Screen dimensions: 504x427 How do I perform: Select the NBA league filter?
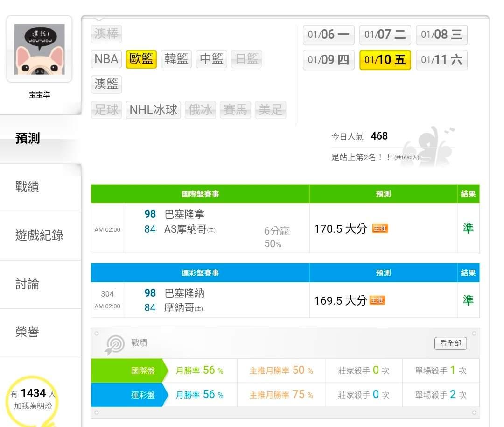(x=106, y=59)
